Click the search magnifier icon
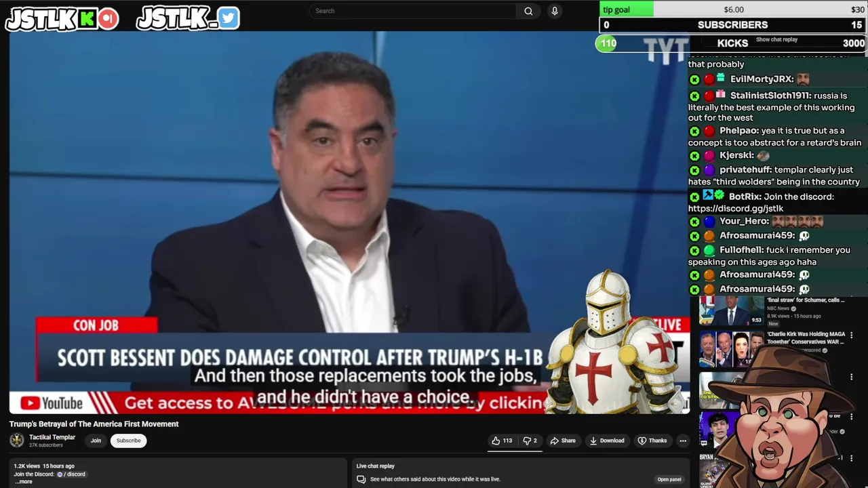The image size is (868, 488). pos(528,11)
